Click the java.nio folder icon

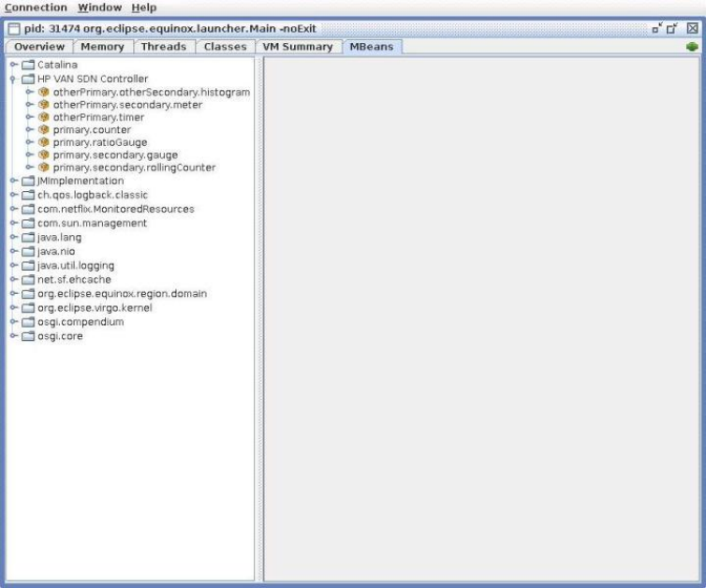(x=28, y=251)
